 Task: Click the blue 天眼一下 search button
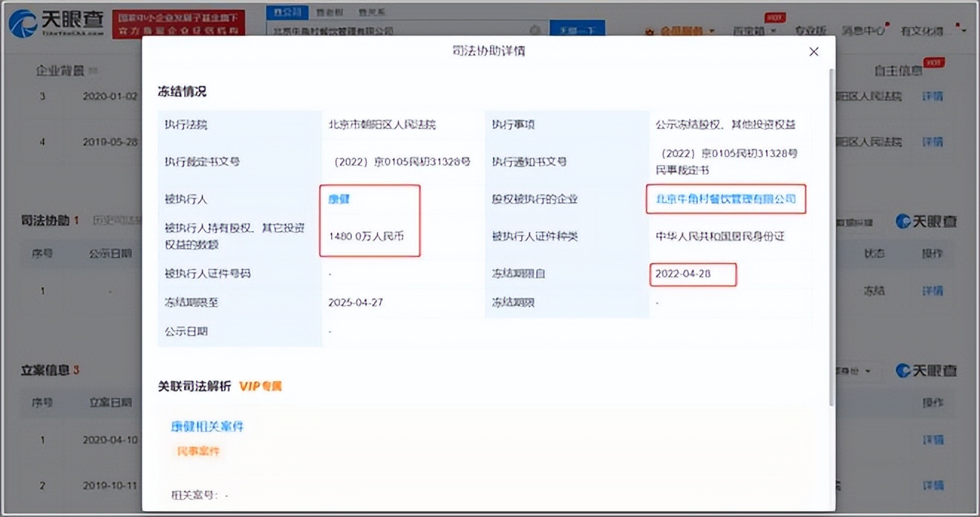point(578,28)
